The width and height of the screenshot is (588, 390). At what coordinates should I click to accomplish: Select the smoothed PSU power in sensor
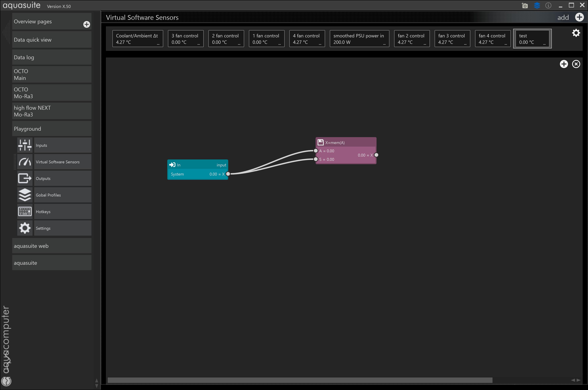[359, 39]
